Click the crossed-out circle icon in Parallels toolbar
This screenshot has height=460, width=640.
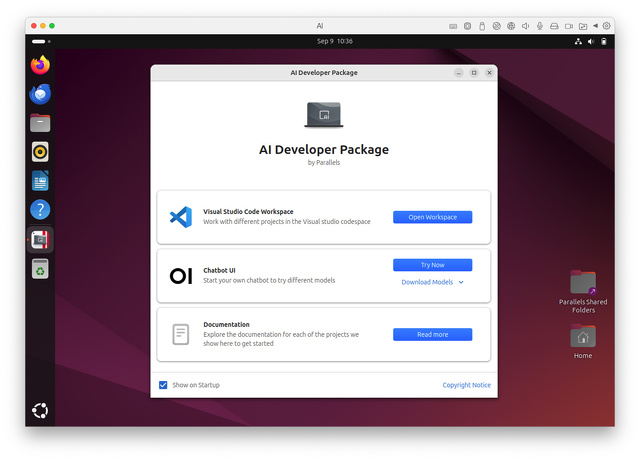point(496,26)
